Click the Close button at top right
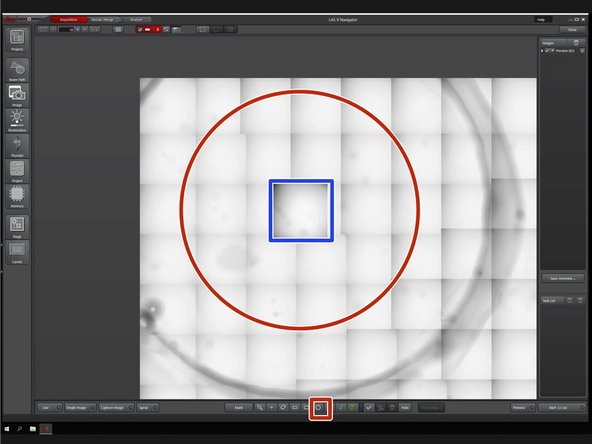Screen dimensions: 592x444 pos(572,29)
